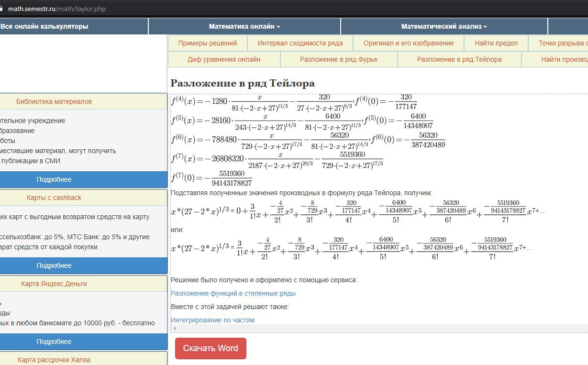The image size is (588, 365).
Task: Expand the 'Математический анализ' dropdown menu
Action: [x=444, y=27]
